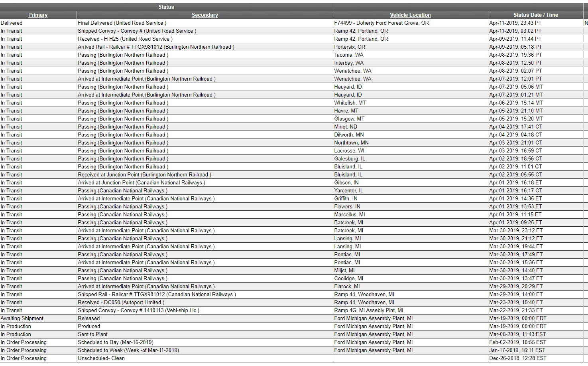This screenshot has width=588, height=366.
Task: Sort by the Secondary column header
Action: pyautogui.click(x=205, y=15)
